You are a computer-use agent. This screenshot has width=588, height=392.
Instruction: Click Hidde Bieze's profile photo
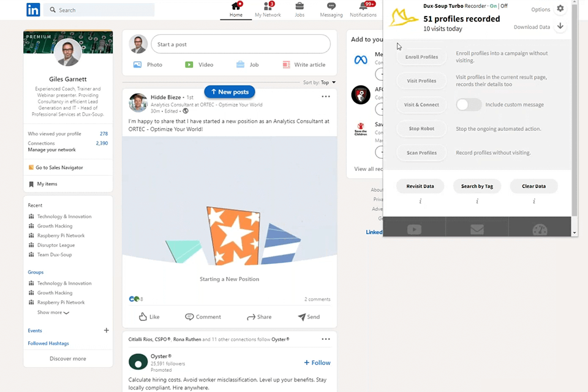(x=138, y=103)
